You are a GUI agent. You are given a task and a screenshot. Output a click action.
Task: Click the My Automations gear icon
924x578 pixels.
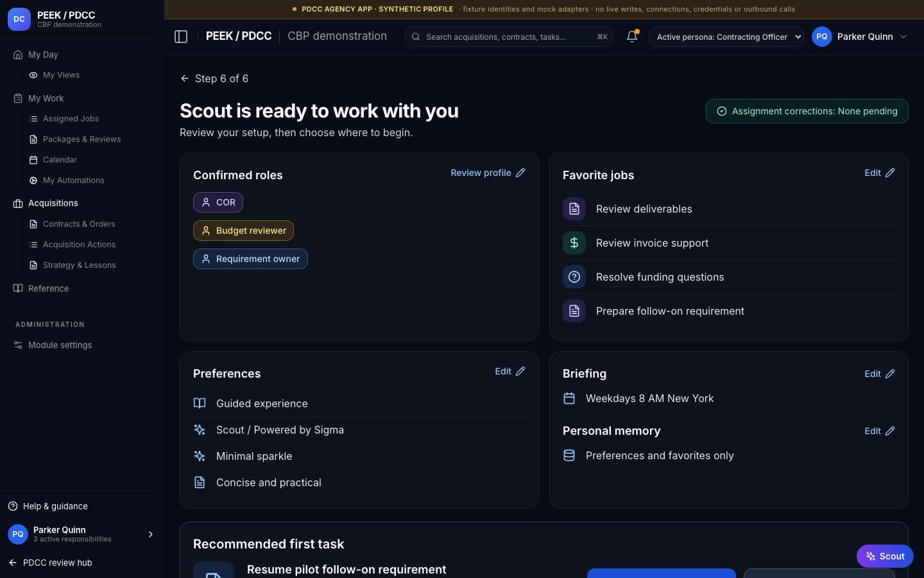point(33,180)
